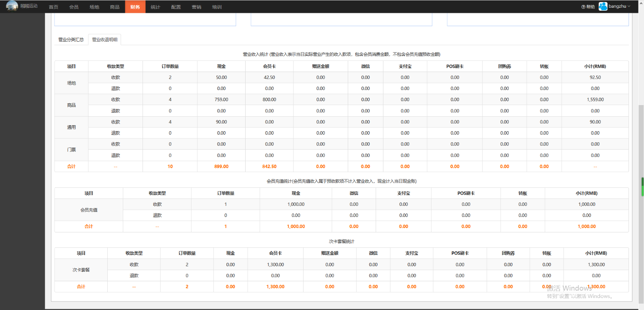644x310 pixels.
Task: Click the 小计(RMB) header in revenue table
Action: point(595,66)
